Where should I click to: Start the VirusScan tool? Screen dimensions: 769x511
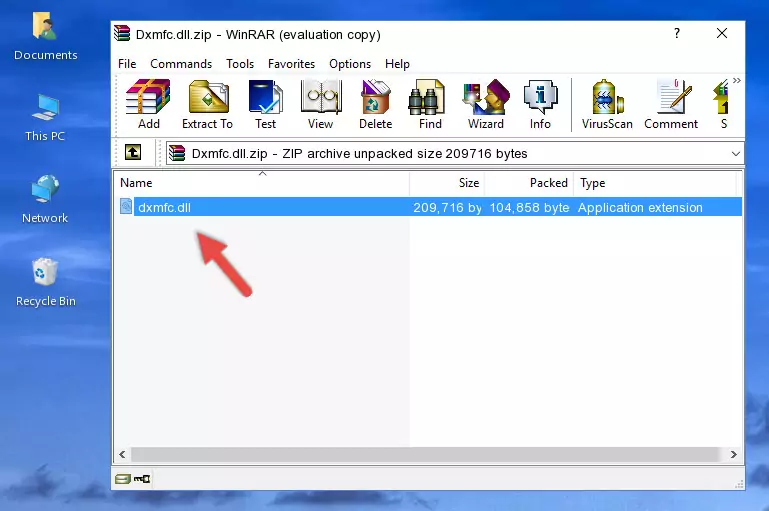[x=607, y=104]
